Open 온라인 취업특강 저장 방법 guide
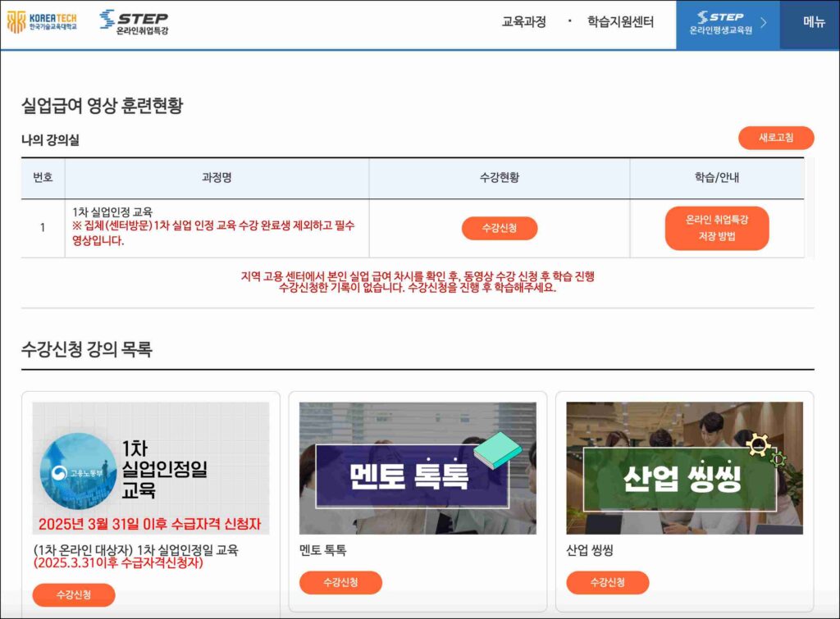This screenshot has width=840, height=619. pos(716,228)
